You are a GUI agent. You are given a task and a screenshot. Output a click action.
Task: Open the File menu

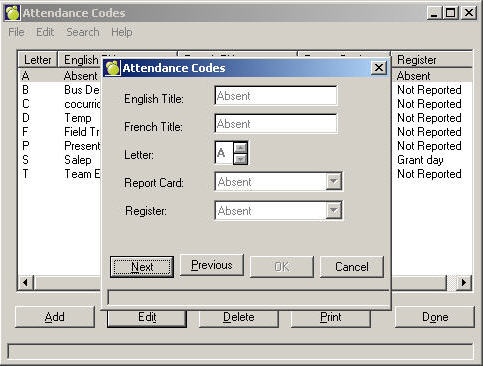(16, 32)
